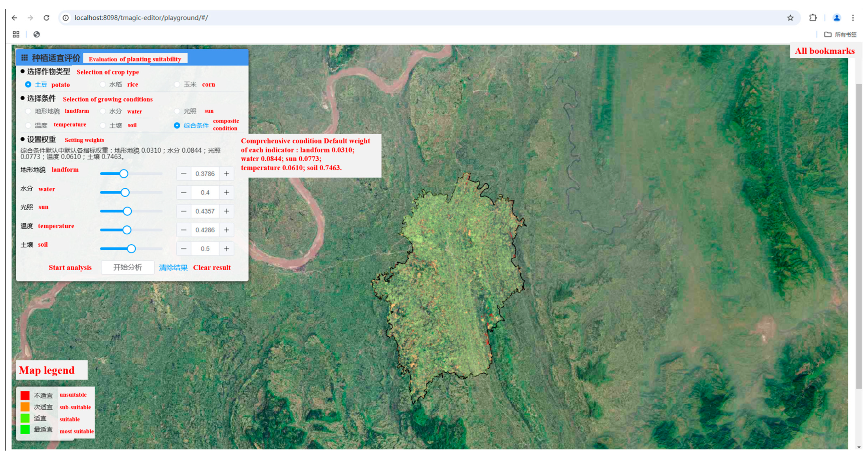Screen dimensions: 868x458
Task: Choose the soil (土壤) condition radio button
Action: click(103, 125)
